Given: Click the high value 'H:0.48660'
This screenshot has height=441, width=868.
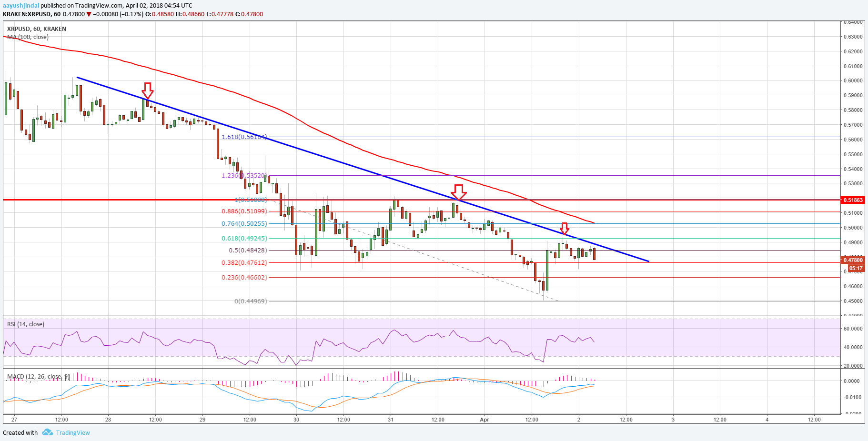Looking at the screenshot, I should (x=190, y=14).
